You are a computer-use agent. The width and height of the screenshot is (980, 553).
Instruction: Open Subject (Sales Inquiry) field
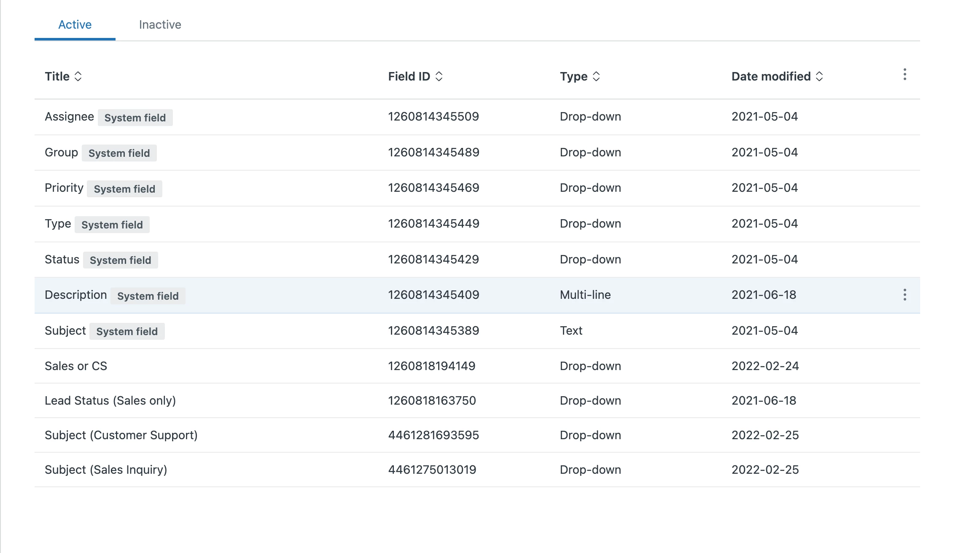tap(106, 470)
